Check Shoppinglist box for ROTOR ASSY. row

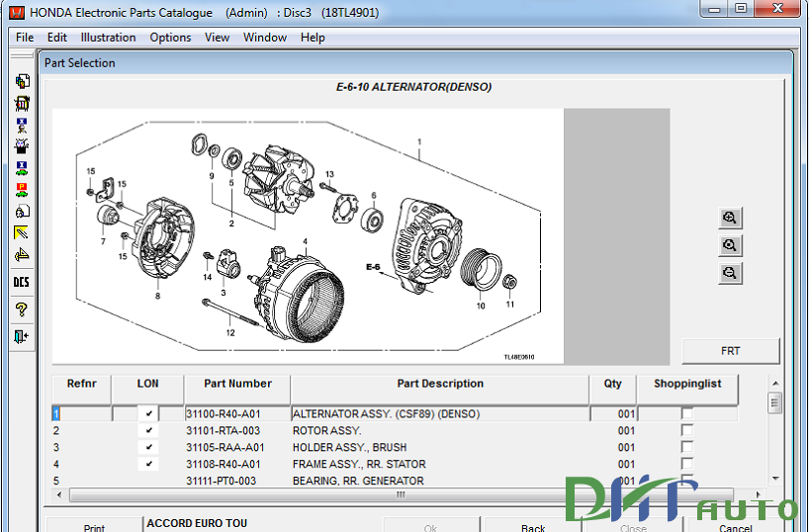[x=686, y=430]
